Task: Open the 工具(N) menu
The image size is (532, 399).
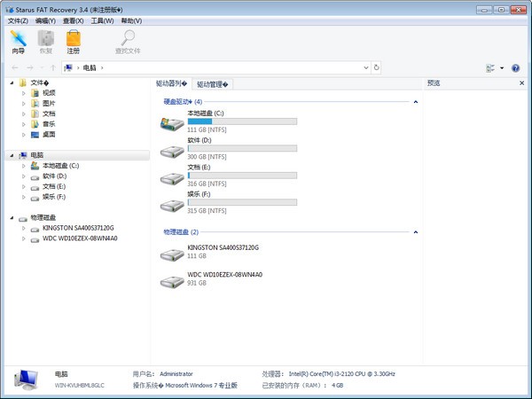Action: pos(102,20)
